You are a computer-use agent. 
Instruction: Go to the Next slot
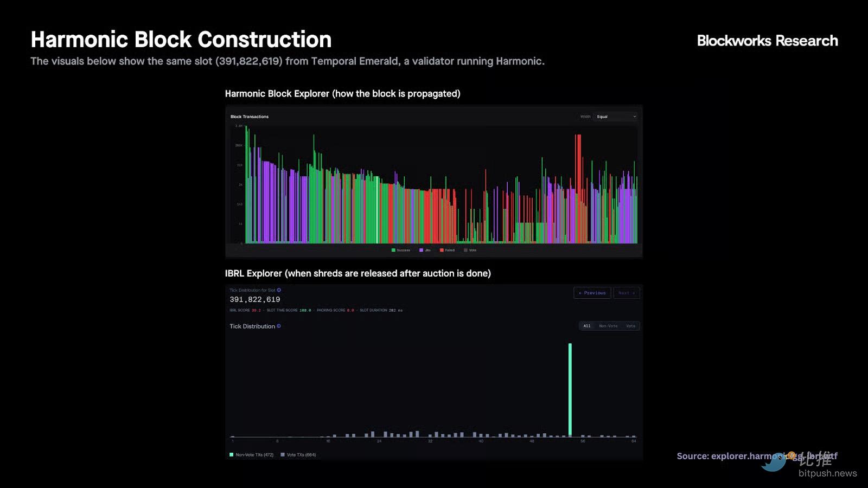click(x=627, y=293)
